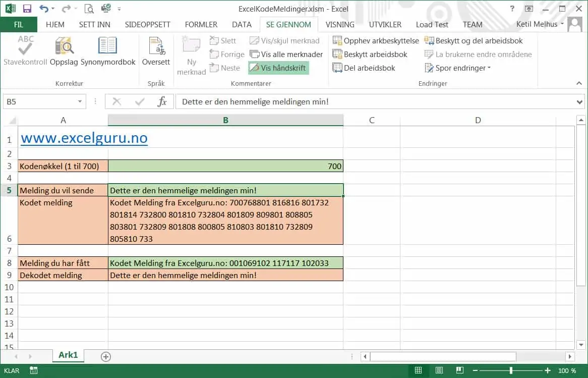Collapse the ribbon with the chevron

[579, 83]
